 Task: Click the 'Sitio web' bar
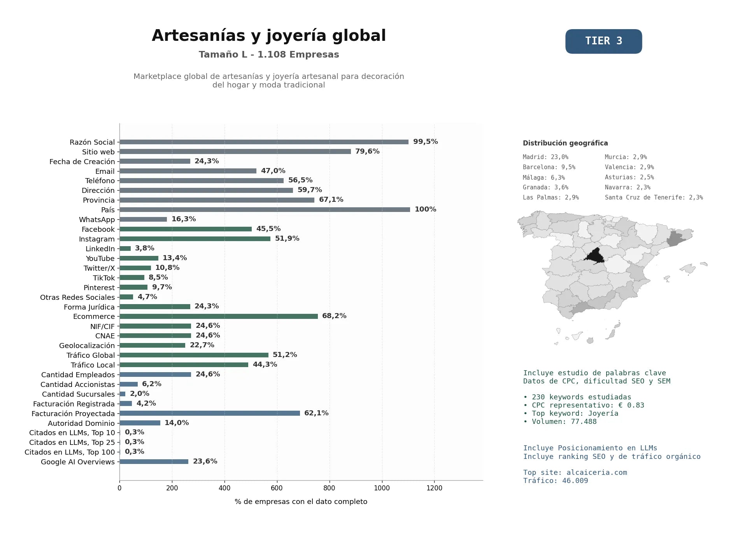pos(235,152)
